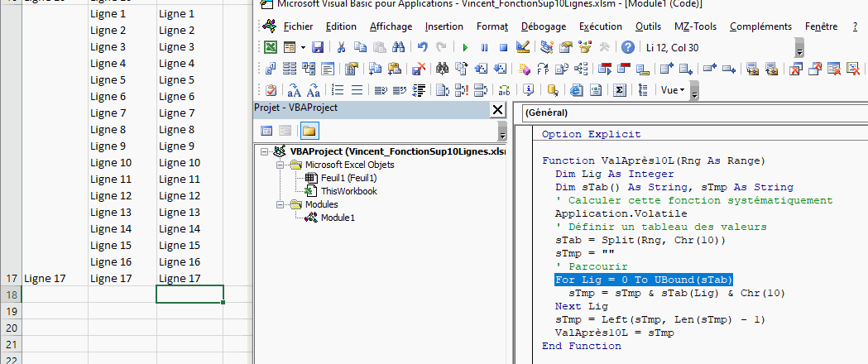Image resolution: width=868 pixels, height=364 pixels.
Task: Click the Undo arrow icon
Action: pos(423,47)
